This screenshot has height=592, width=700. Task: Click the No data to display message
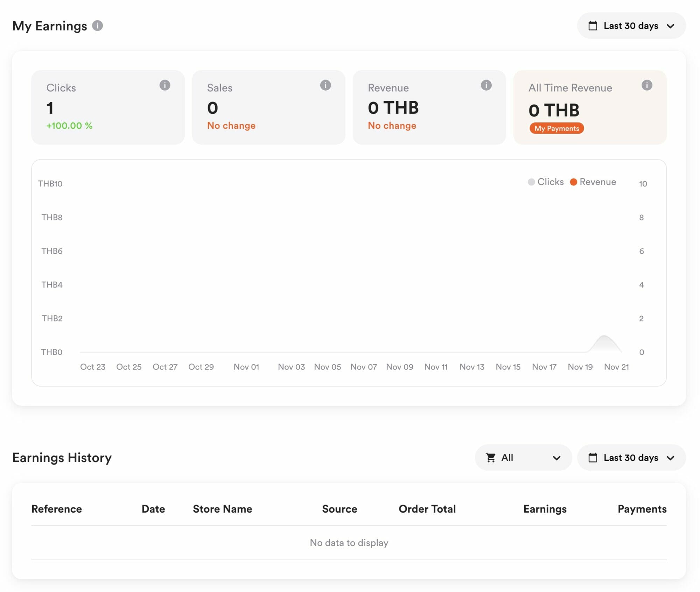tap(349, 543)
